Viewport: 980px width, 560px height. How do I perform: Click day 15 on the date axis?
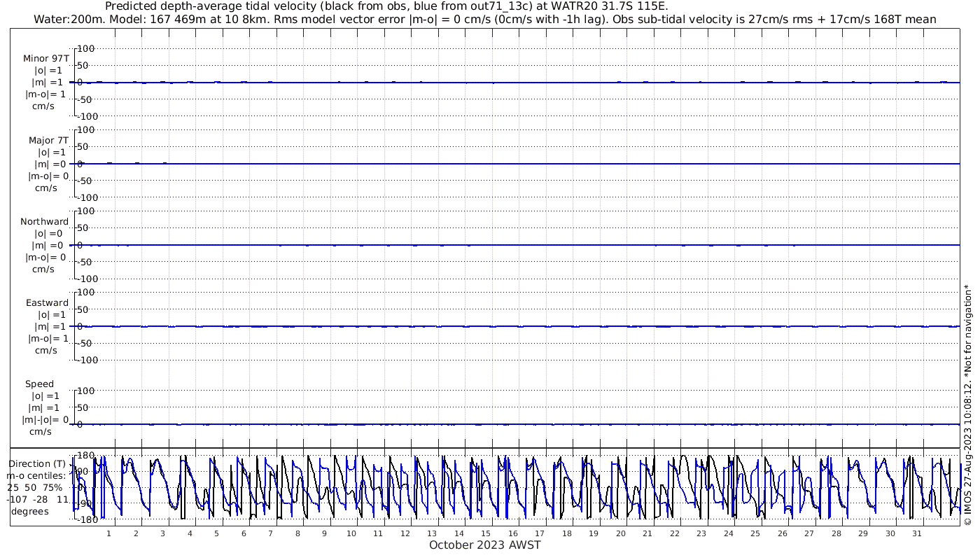pos(486,533)
